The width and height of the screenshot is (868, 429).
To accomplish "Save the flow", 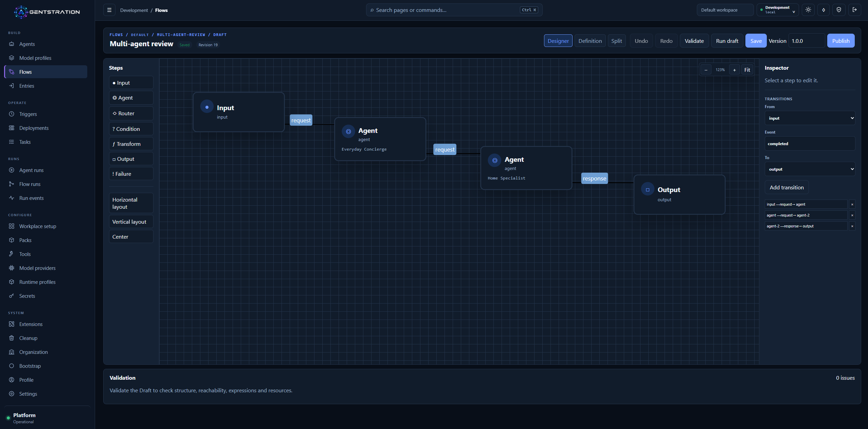I will [756, 41].
